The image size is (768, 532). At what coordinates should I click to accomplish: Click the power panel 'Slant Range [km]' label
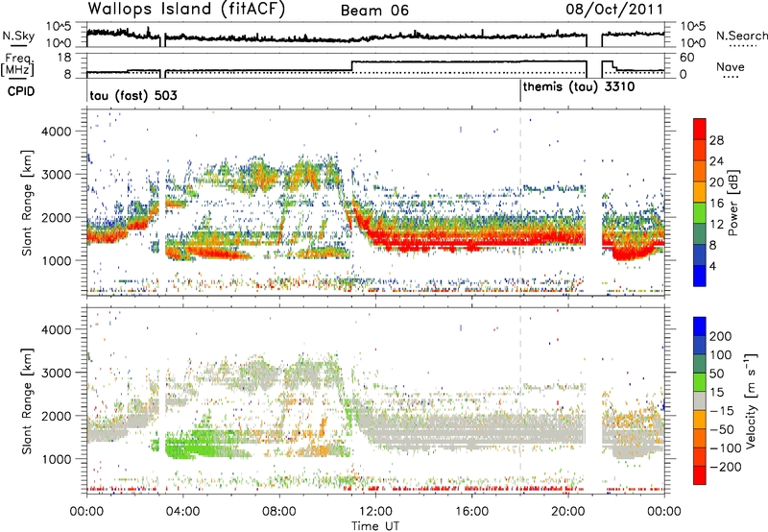pyautogui.click(x=27, y=203)
